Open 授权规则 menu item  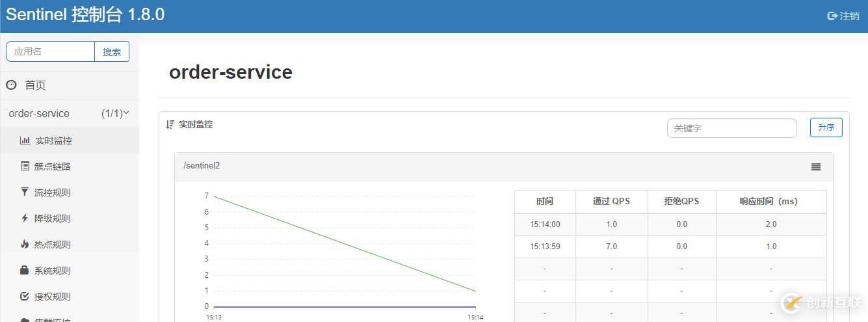pos(53,297)
